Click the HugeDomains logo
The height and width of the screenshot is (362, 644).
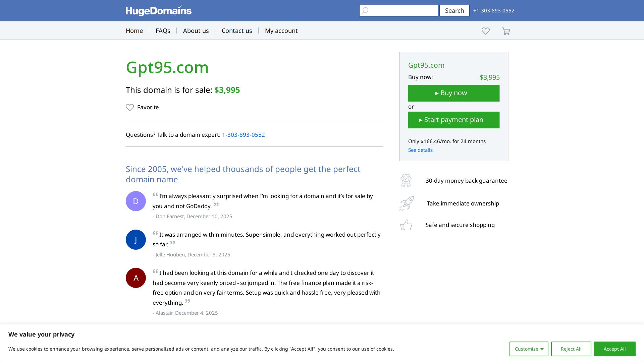pos(158,11)
